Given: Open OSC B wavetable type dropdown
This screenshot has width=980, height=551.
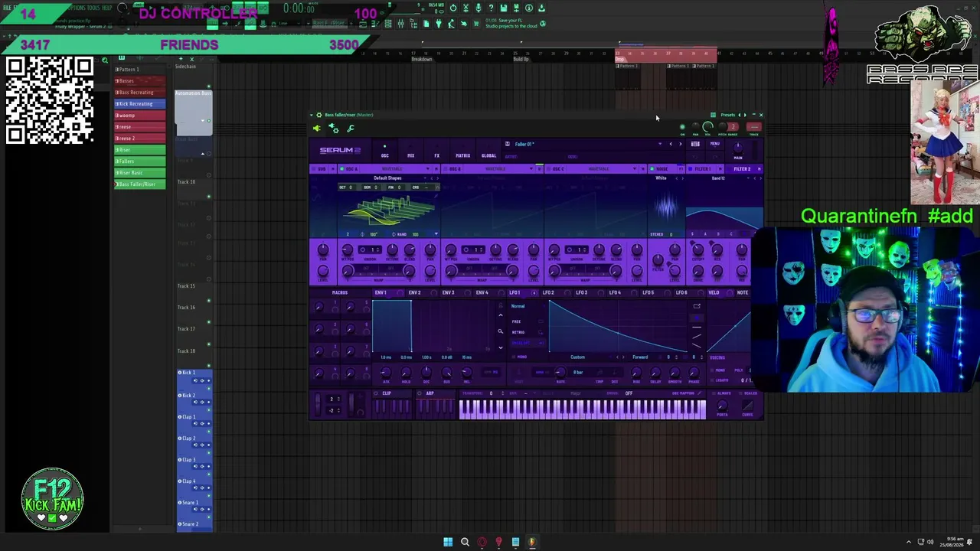Looking at the screenshot, I should pos(531,169).
